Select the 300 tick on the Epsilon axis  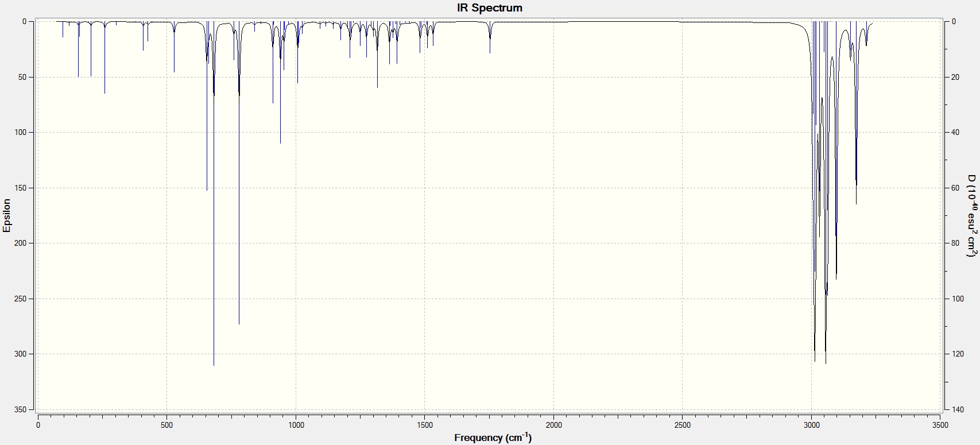pyautogui.click(x=20, y=354)
